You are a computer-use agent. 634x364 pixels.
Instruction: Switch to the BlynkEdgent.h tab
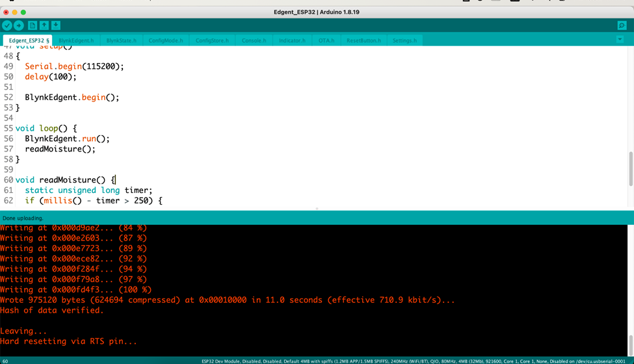pyautogui.click(x=76, y=40)
